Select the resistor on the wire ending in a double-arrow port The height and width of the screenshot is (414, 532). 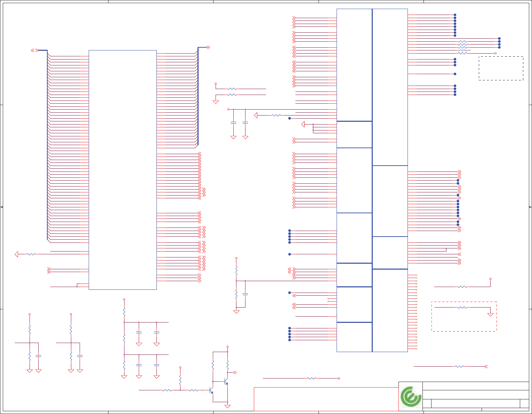tap(459, 366)
